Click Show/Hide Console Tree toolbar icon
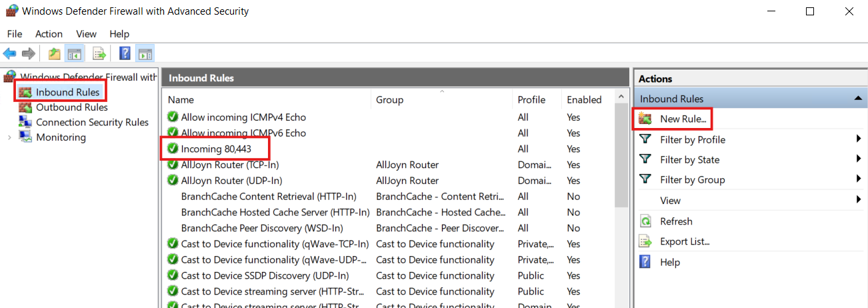The image size is (868, 308). [x=75, y=53]
